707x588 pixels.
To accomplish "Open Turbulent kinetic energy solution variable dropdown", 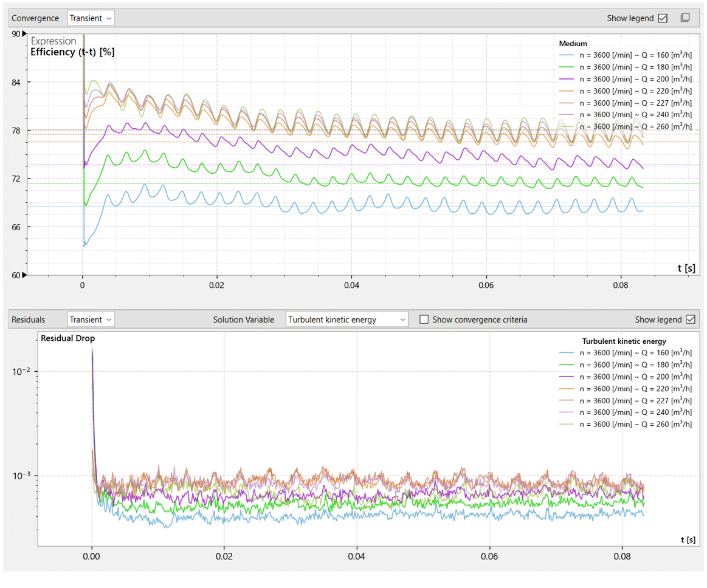I will pyautogui.click(x=347, y=320).
